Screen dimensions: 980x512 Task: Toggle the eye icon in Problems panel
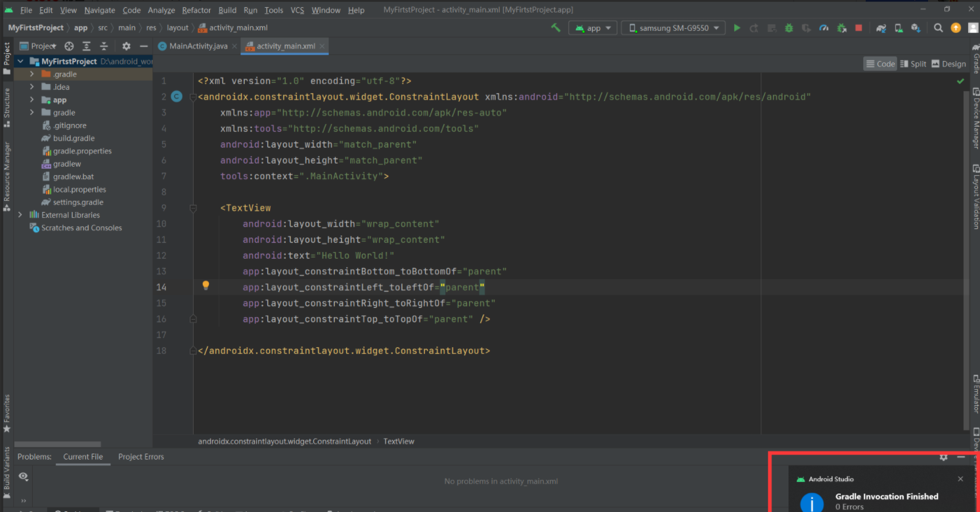(x=24, y=477)
